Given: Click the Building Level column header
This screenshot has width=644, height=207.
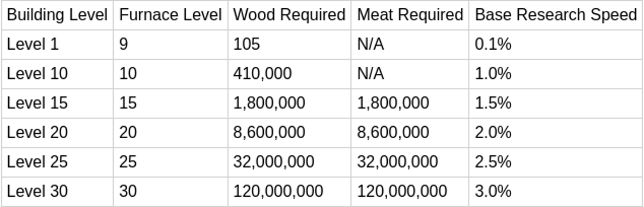Looking at the screenshot, I should 57,15.
